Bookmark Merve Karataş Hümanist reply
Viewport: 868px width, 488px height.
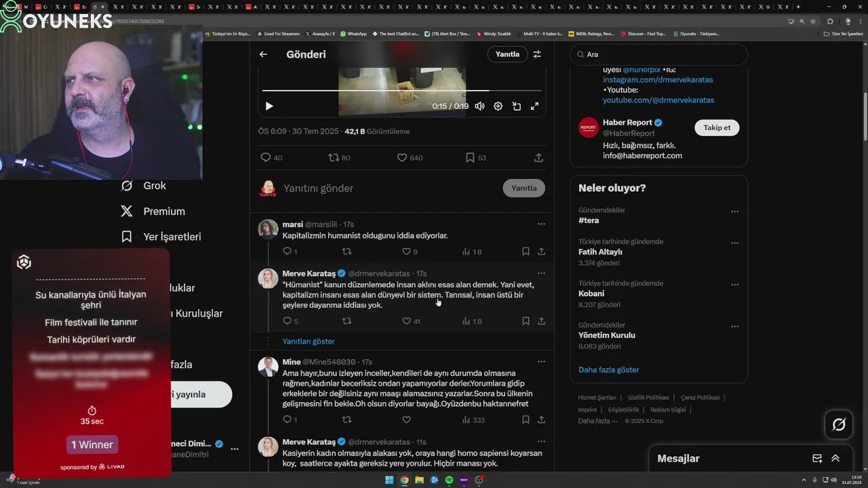pos(526,321)
